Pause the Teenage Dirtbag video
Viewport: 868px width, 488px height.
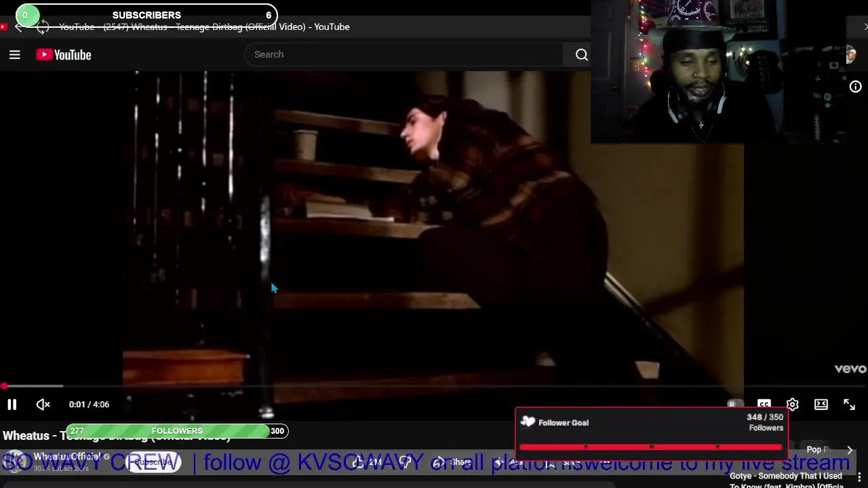pyautogui.click(x=12, y=405)
